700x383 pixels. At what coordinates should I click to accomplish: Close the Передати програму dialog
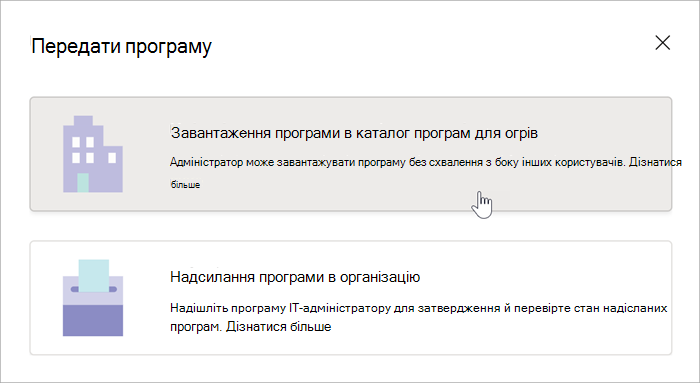[x=662, y=43]
